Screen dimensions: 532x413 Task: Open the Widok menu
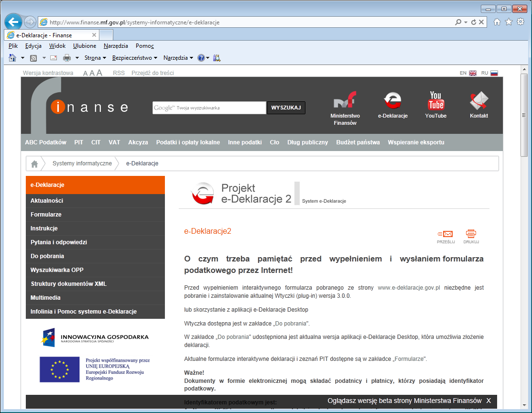pos(57,46)
